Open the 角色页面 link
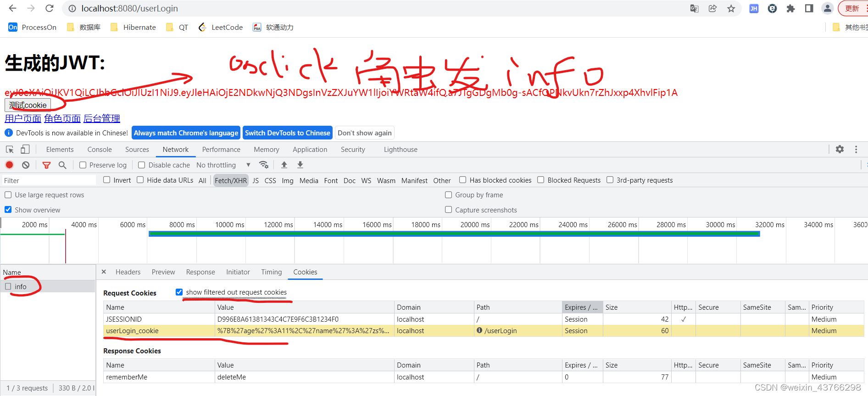 62,118
